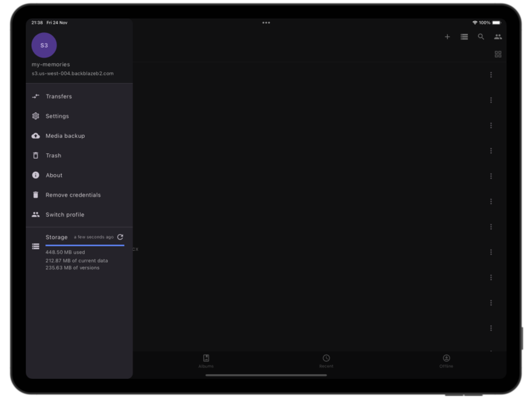532x399 pixels.
Task: Open search with magnifier icon
Action: click(481, 37)
